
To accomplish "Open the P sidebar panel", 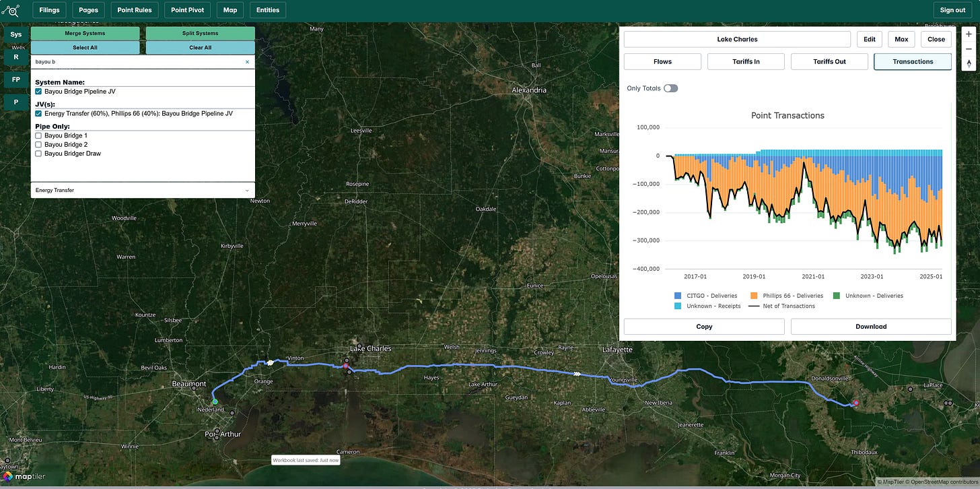I will (15, 102).
